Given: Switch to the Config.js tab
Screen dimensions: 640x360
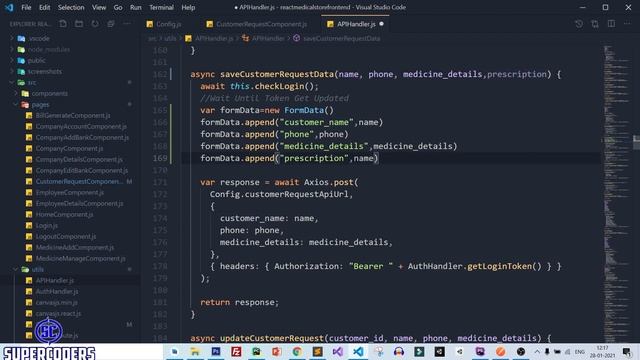Looking at the screenshot, I should (164, 24).
